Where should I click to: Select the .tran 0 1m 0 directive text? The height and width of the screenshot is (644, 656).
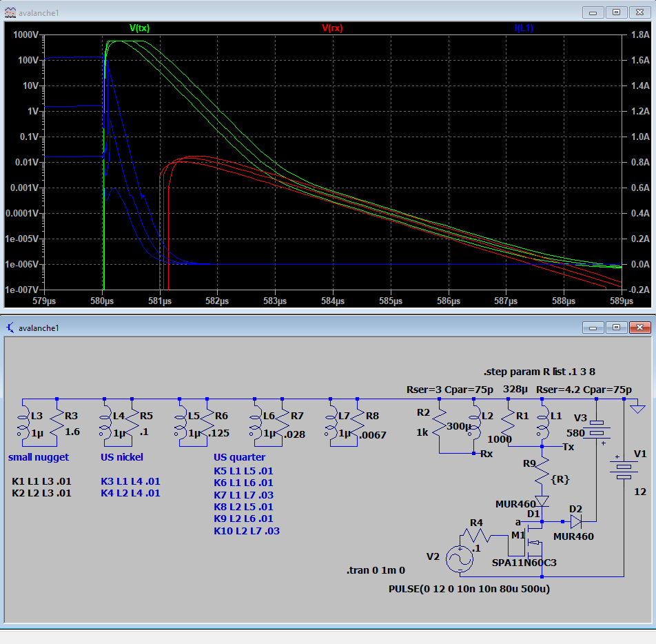[376, 571]
